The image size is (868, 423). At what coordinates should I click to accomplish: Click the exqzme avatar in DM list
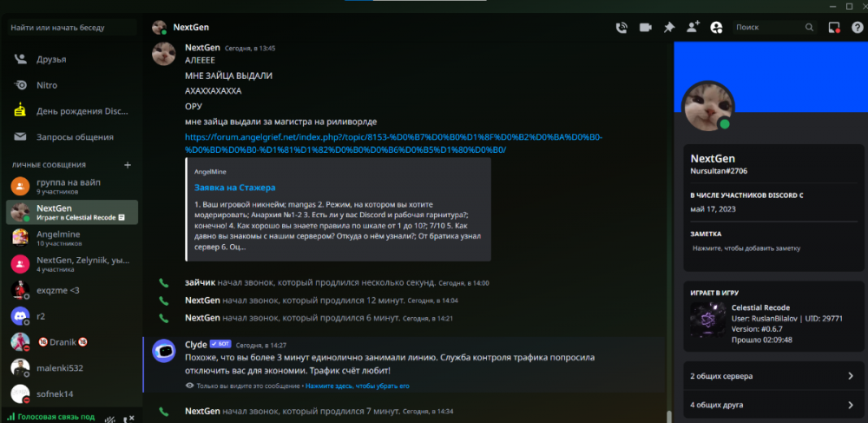point(20,290)
